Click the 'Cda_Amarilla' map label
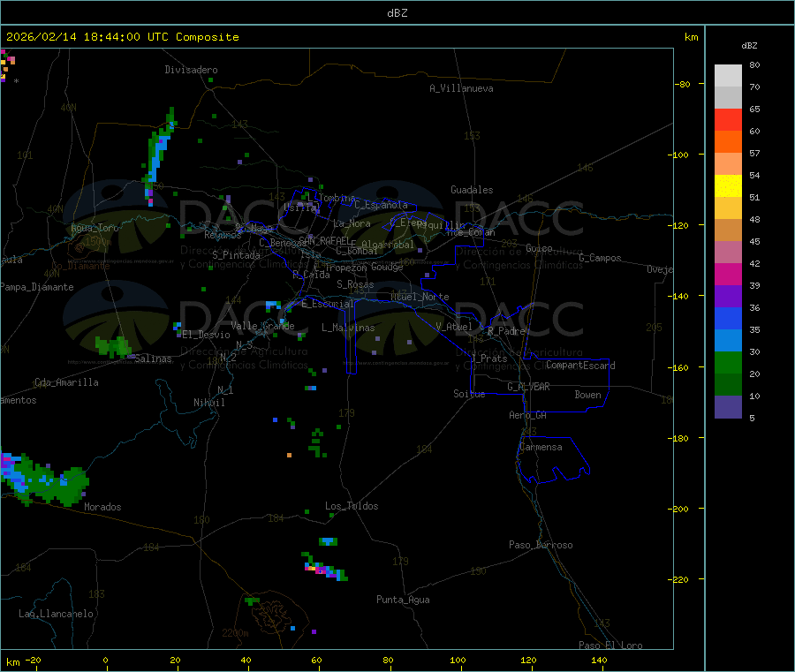The width and height of the screenshot is (795, 672). point(66,382)
